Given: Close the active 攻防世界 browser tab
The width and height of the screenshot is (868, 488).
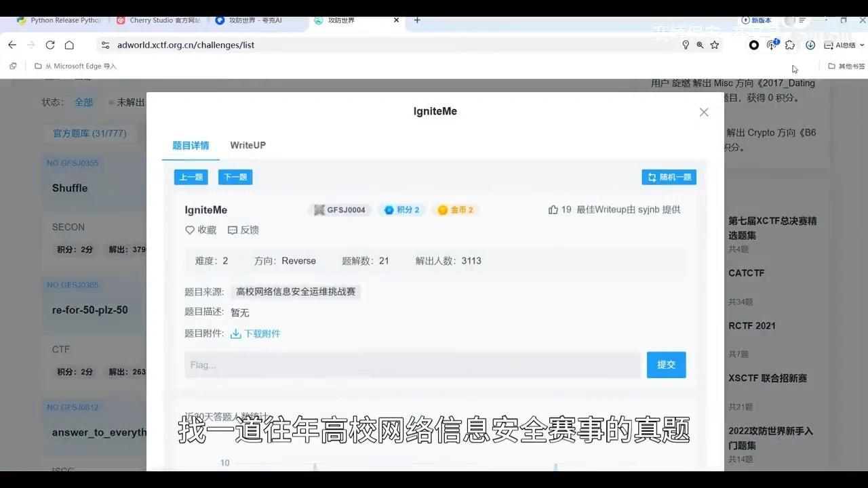Looking at the screenshot, I should coord(397,20).
